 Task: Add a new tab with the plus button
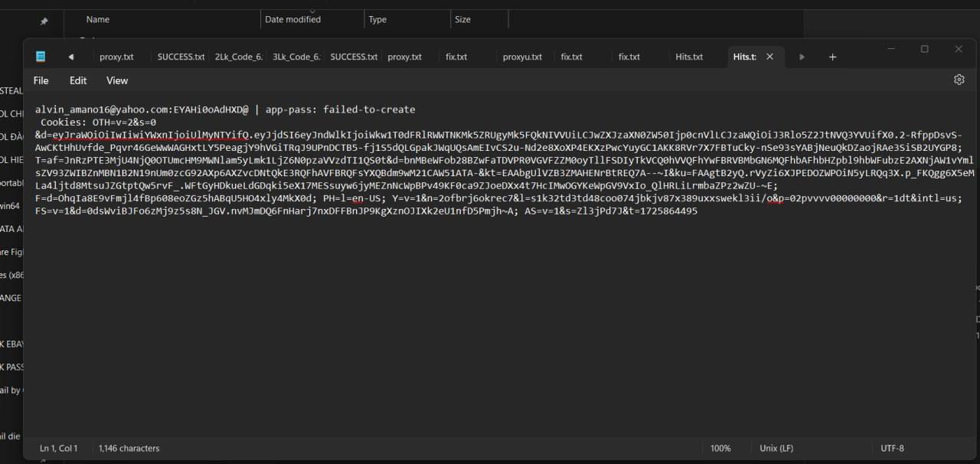pos(832,57)
